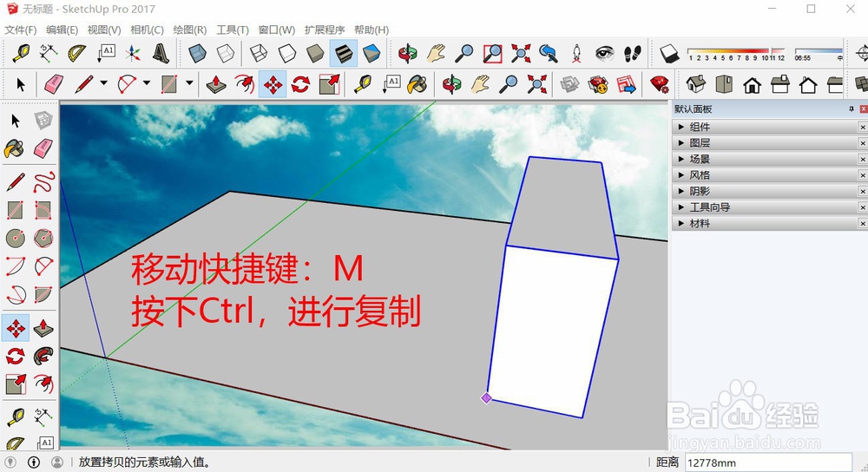Open the Extension Warehouse icon
868x472 pixels.
598,85
